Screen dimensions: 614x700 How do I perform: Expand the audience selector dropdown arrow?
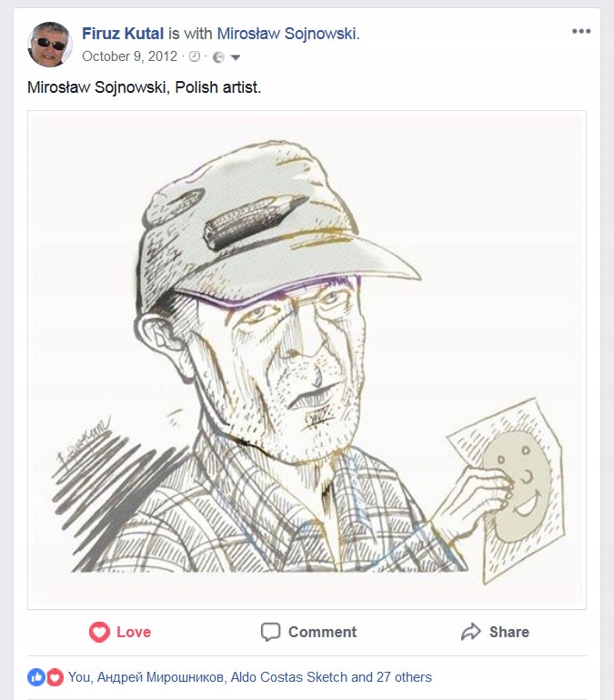(236, 57)
